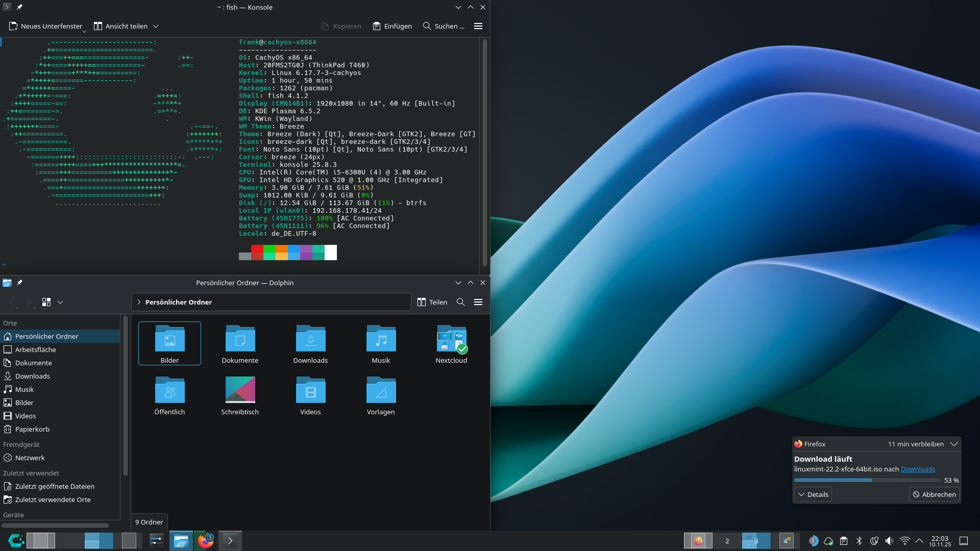Open the settings sliders icon in the taskbar
Viewport: 980px width, 551px height.
156,541
